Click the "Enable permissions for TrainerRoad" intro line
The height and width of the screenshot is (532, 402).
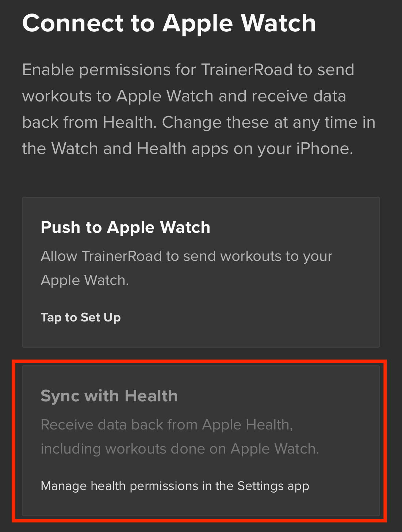pyautogui.click(x=188, y=70)
